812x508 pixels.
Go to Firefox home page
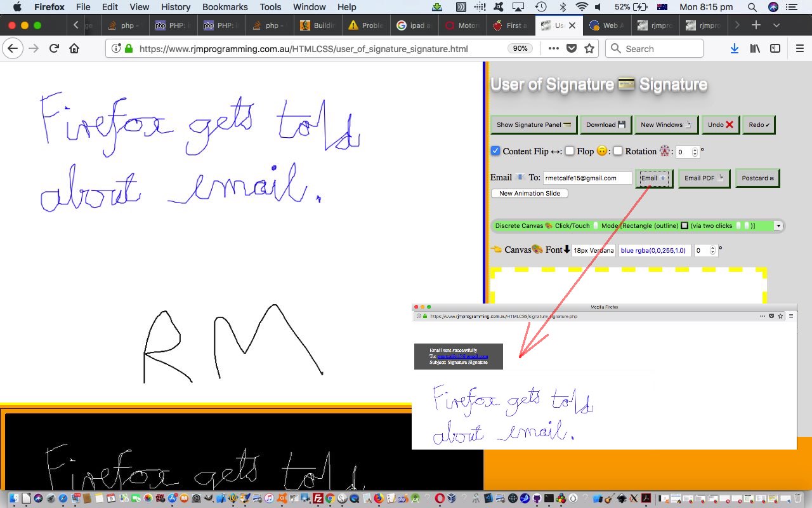pos(74,48)
